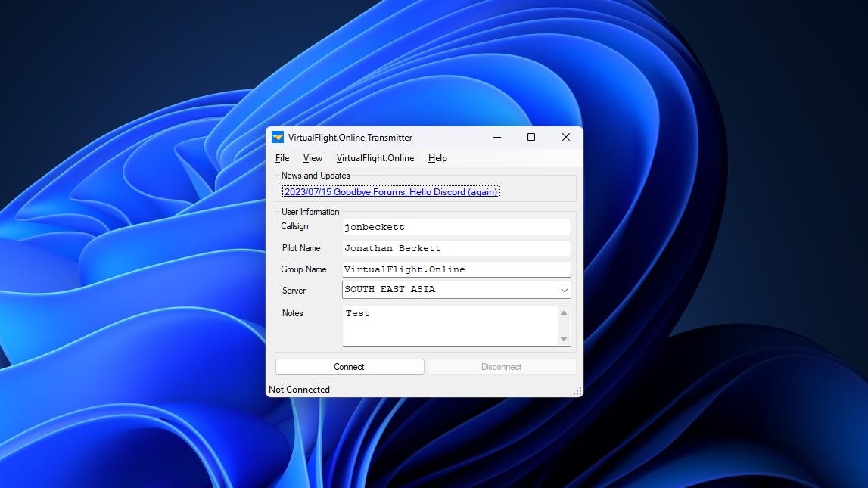Open the View menu
868x488 pixels.
(313, 158)
